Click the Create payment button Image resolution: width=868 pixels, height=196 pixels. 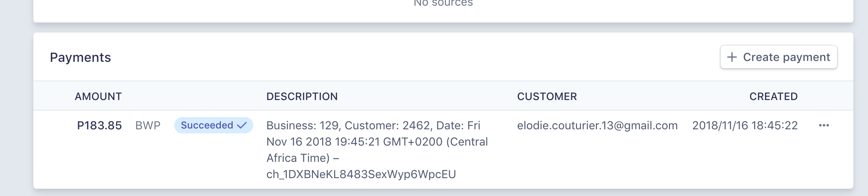click(778, 57)
